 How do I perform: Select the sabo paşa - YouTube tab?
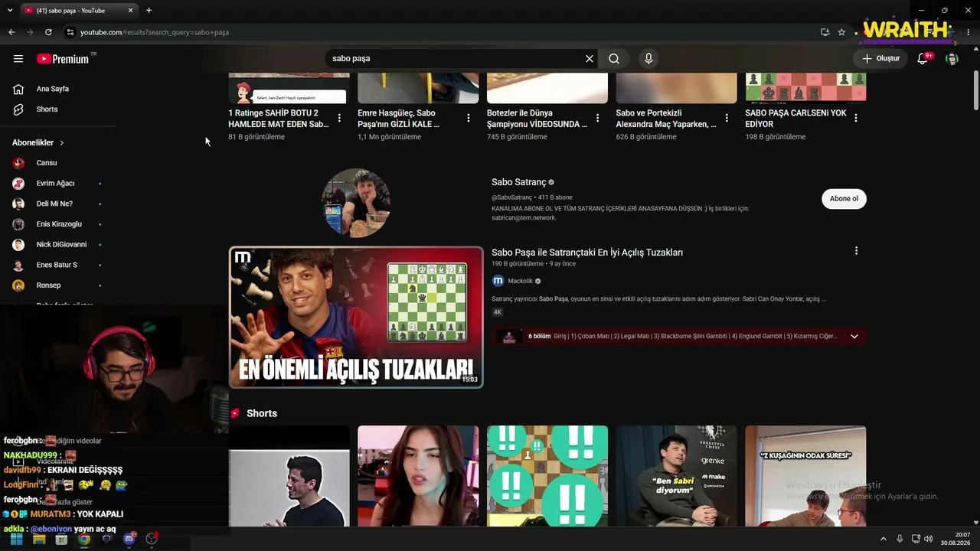[78, 10]
